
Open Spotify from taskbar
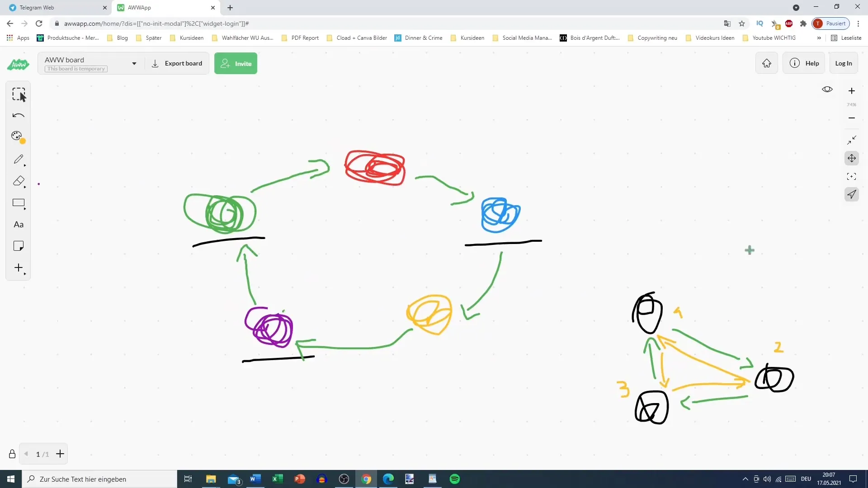coord(455,479)
